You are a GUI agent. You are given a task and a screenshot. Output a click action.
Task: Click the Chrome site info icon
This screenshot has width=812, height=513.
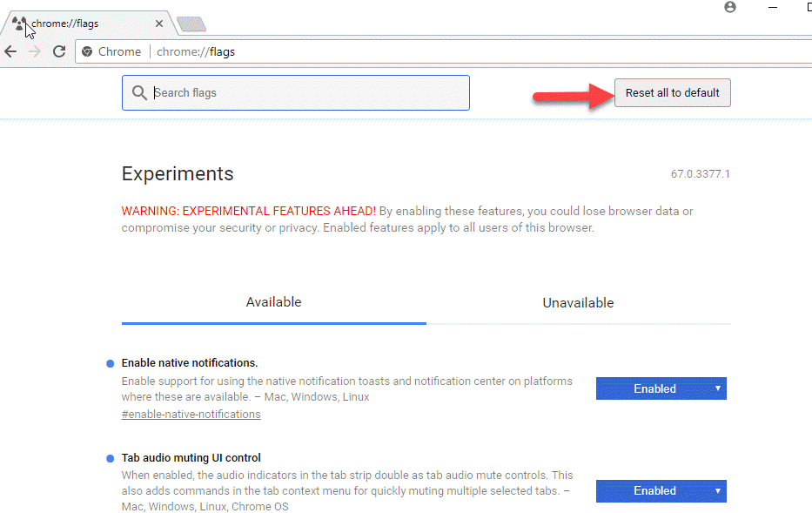87,51
